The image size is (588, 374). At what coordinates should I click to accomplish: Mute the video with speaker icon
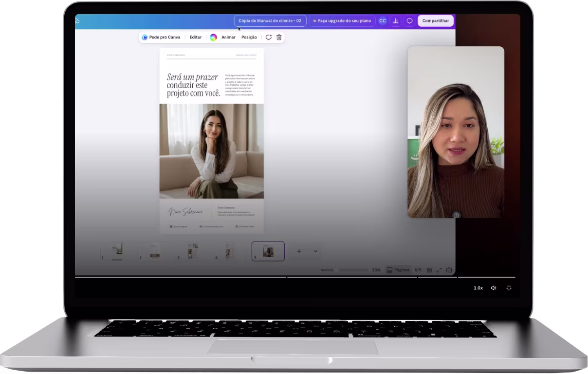[494, 288]
